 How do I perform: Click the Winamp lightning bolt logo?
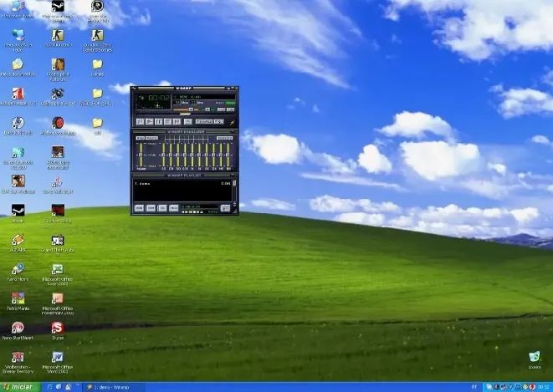point(233,123)
